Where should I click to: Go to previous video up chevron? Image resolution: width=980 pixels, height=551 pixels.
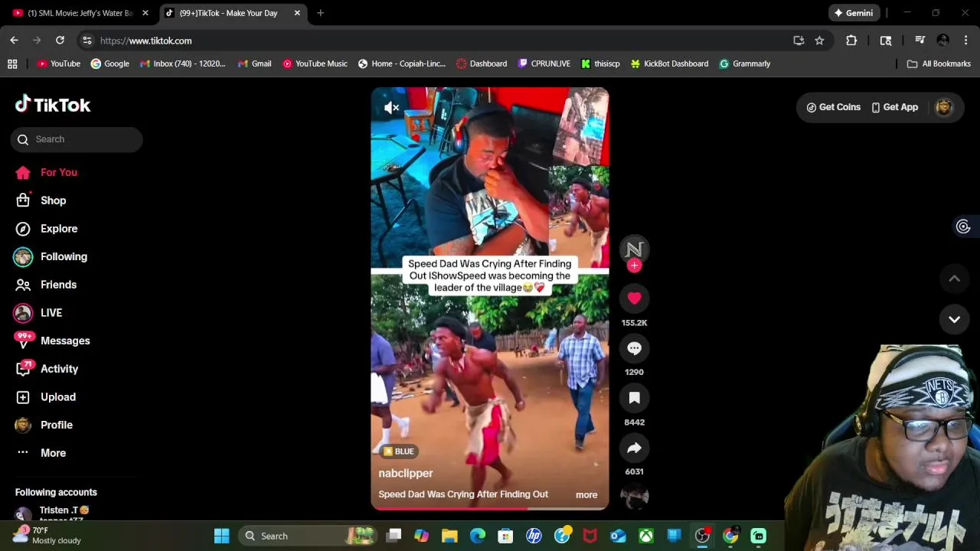[x=954, y=279]
